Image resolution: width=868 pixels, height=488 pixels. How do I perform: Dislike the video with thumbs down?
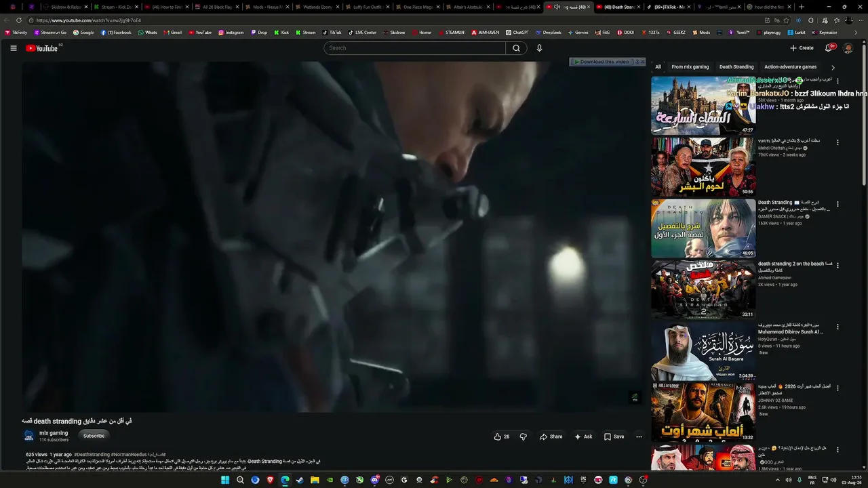coord(523,436)
